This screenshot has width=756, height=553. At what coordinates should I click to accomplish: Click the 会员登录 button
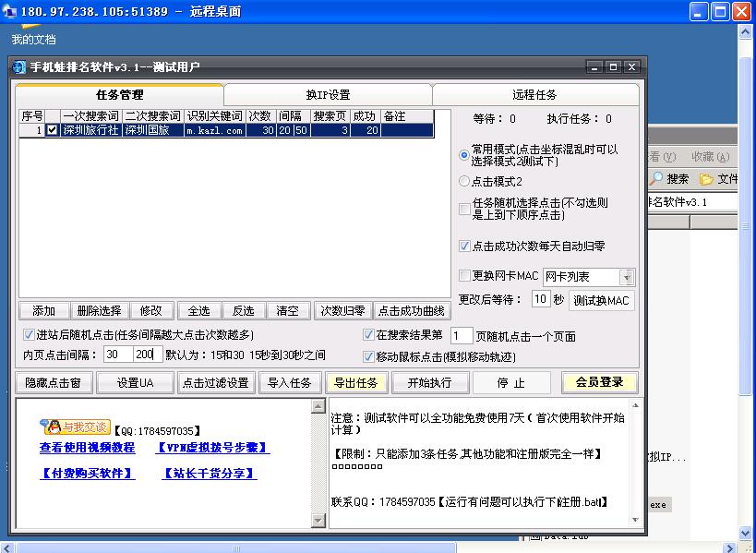click(599, 382)
